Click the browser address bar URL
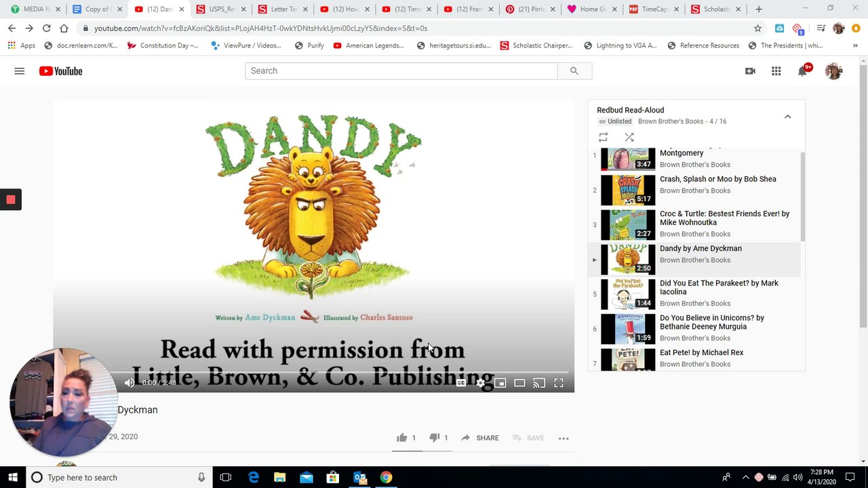 pyautogui.click(x=260, y=28)
